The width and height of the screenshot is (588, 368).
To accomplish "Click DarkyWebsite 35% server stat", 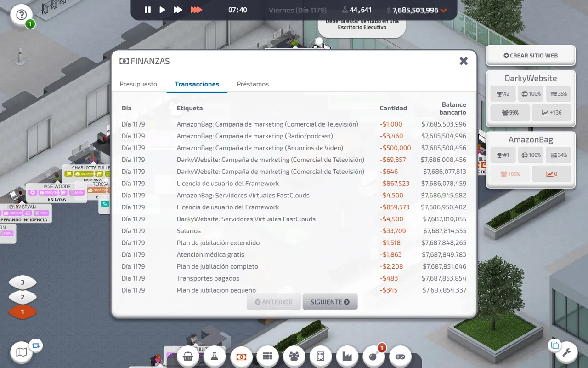I will coord(559,94).
